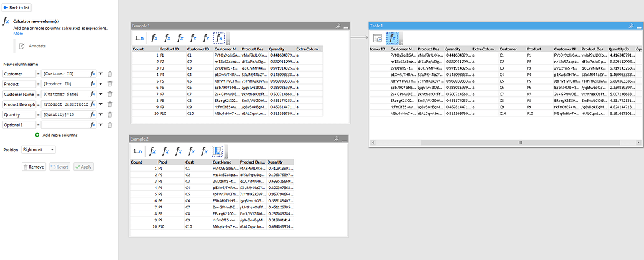
Task: Expand column picker dropdown for Optional 1 row
Action: click(101, 125)
